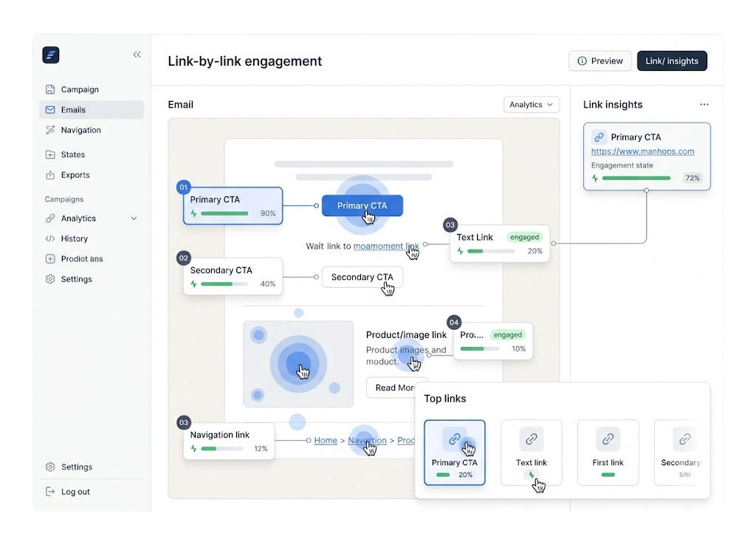Select Emails in the sidebar

91,110
